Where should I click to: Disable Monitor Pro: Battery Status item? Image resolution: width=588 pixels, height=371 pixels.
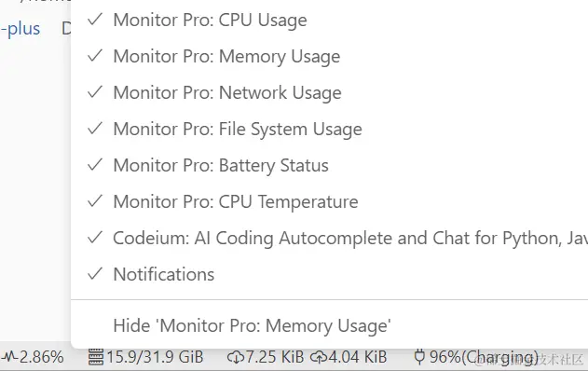[329, 165]
